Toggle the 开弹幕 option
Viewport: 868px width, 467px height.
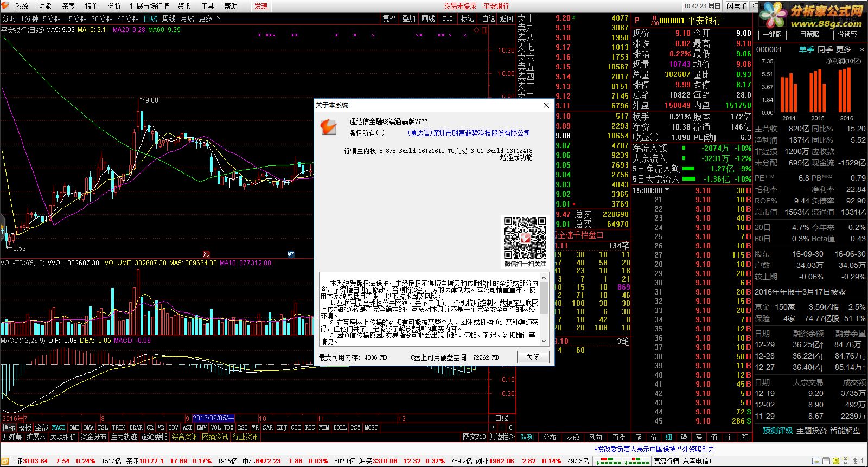[x=12, y=437]
